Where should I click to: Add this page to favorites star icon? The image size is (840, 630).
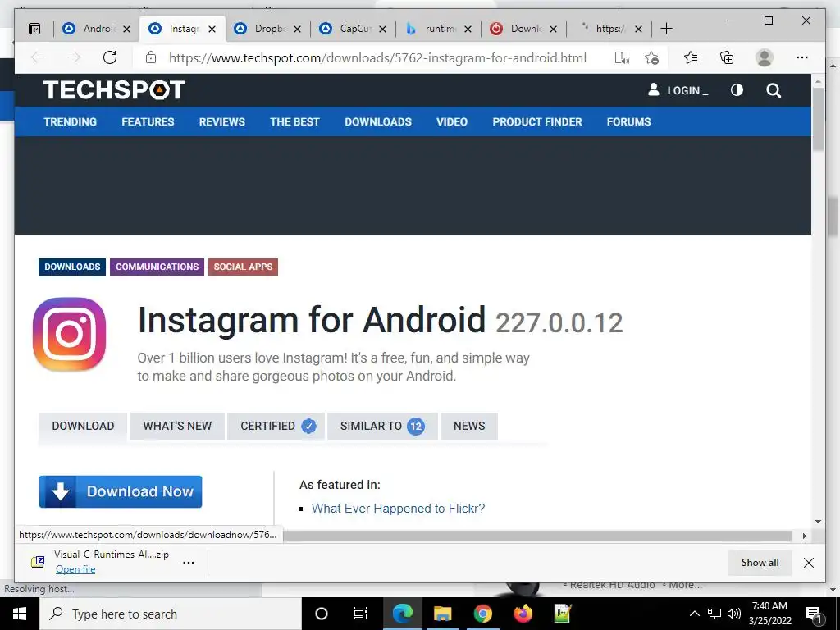pyautogui.click(x=652, y=58)
